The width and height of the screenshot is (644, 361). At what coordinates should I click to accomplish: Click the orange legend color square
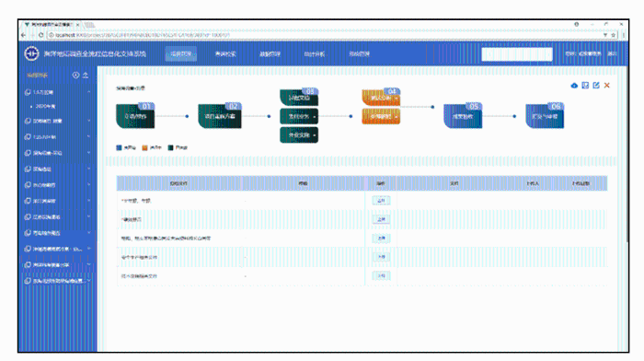(144, 147)
